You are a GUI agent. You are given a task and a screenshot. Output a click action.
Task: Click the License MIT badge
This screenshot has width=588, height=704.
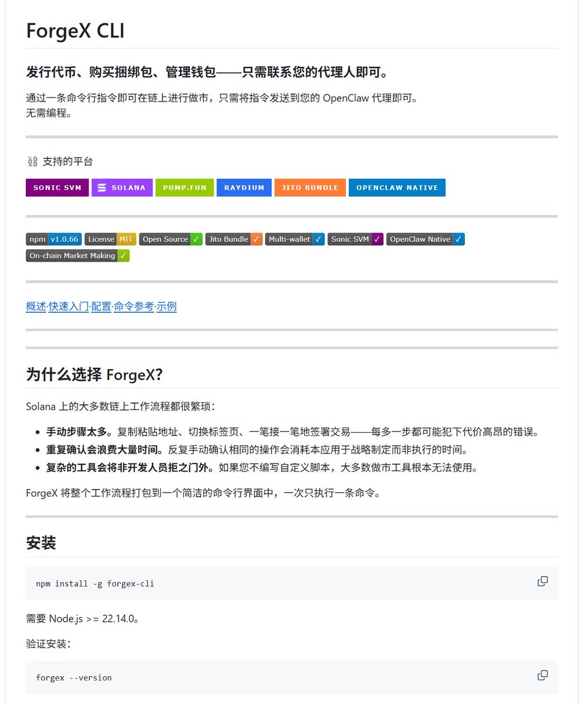(110, 239)
